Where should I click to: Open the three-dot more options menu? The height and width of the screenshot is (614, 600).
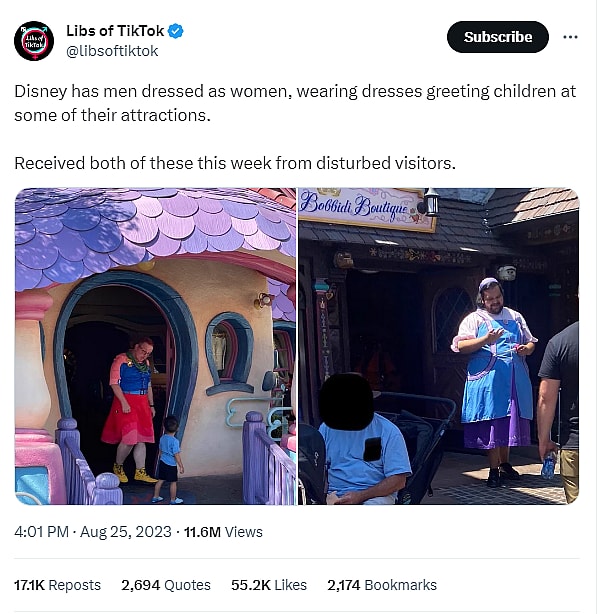[570, 37]
